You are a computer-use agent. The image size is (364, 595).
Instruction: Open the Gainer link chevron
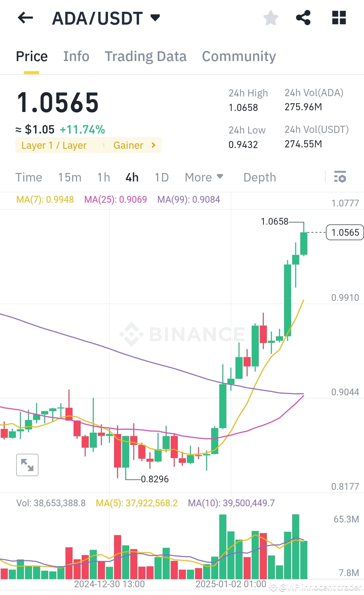pos(153,145)
